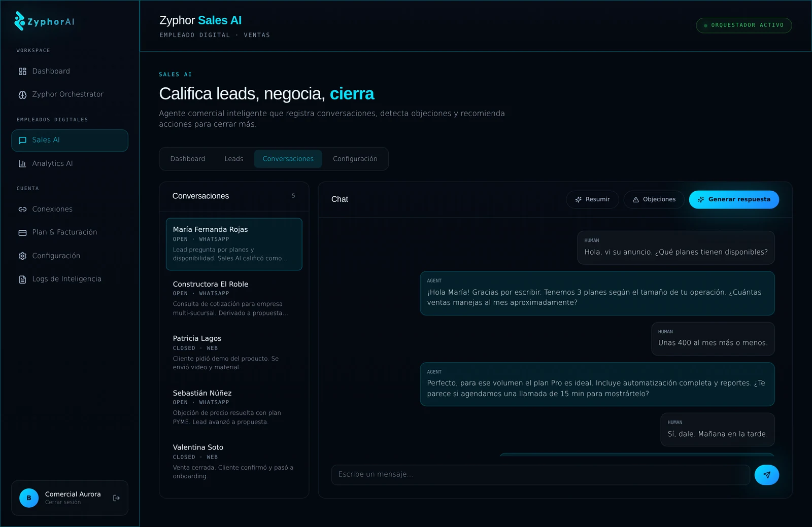Open Zyphor Orchestrator in sidebar
The image size is (812, 527).
click(70, 95)
